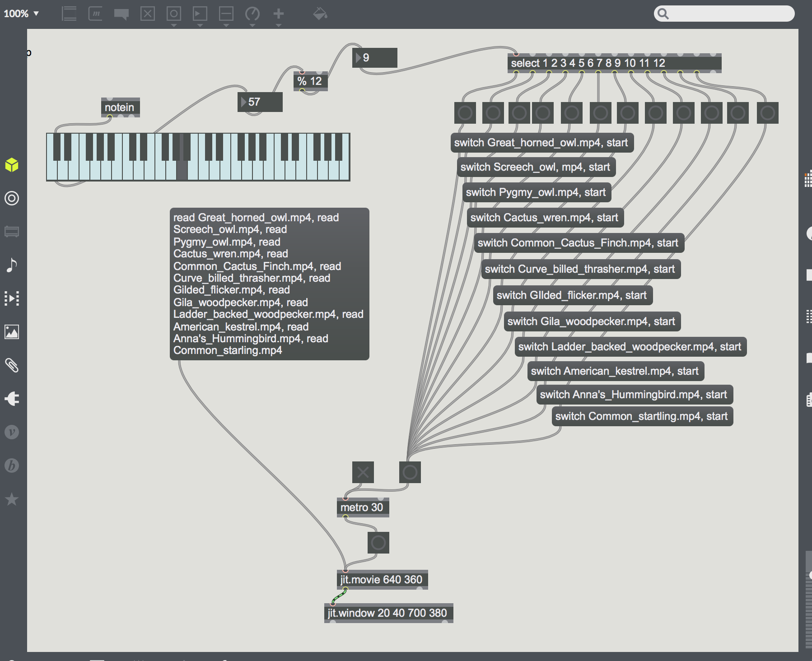
Task: Open the 100% zoom level dropdown
Action: point(20,14)
